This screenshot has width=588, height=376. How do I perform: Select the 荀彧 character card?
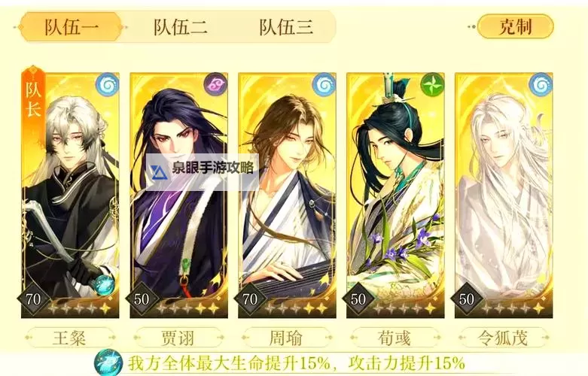tap(395, 196)
